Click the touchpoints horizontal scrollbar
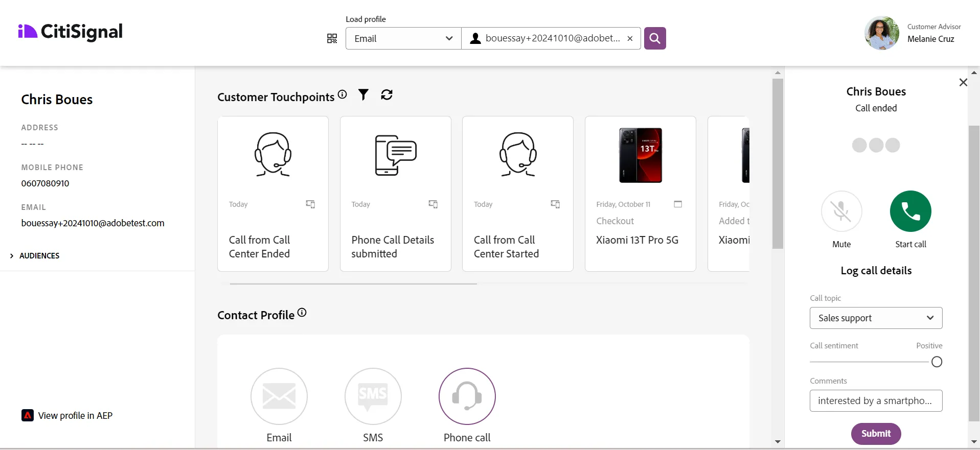980x450 pixels. pyautogui.click(x=353, y=283)
